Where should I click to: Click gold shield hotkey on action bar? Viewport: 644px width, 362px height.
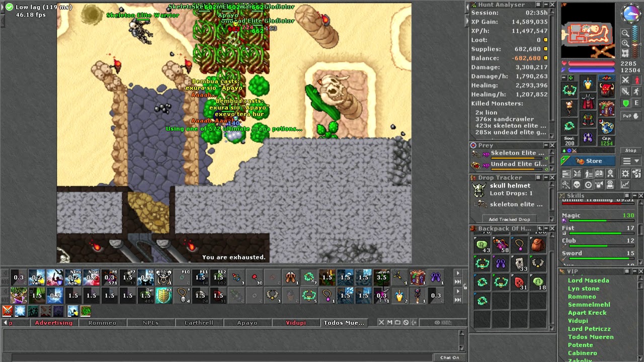[x=164, y=295]
